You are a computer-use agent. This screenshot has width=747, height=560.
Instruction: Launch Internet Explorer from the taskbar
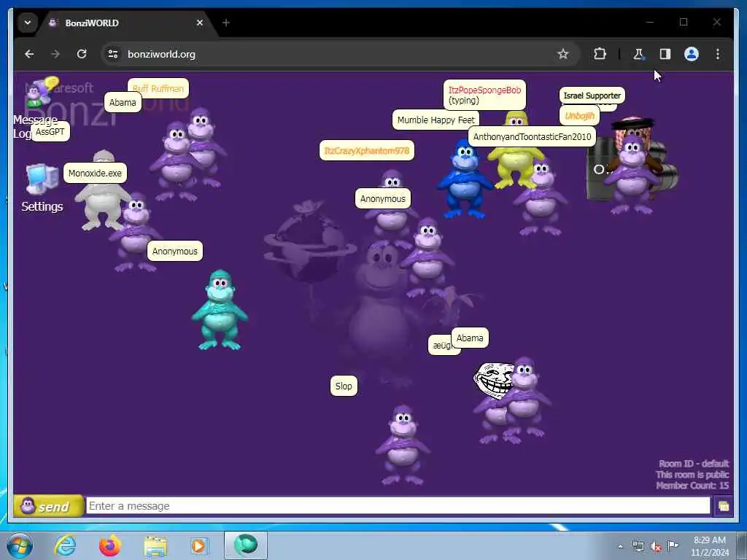65,545
